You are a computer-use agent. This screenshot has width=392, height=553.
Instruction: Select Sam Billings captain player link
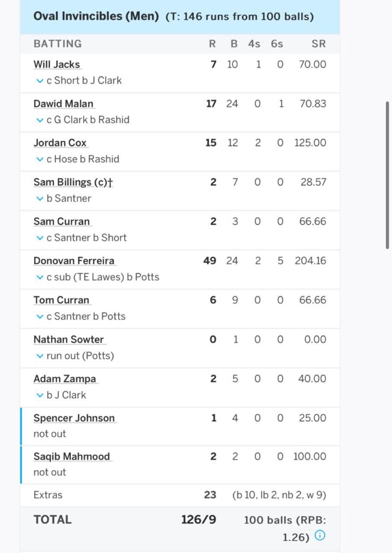click(73, 182)
